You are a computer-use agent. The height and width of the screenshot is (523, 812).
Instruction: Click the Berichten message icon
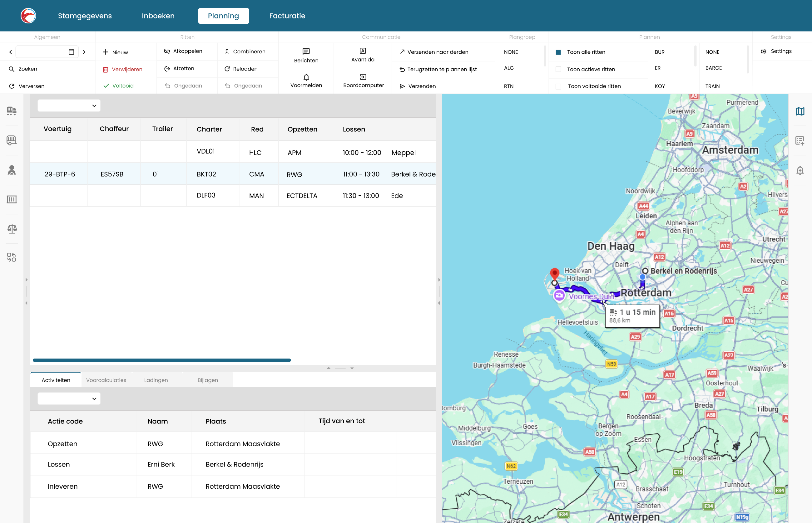[306, 51]
